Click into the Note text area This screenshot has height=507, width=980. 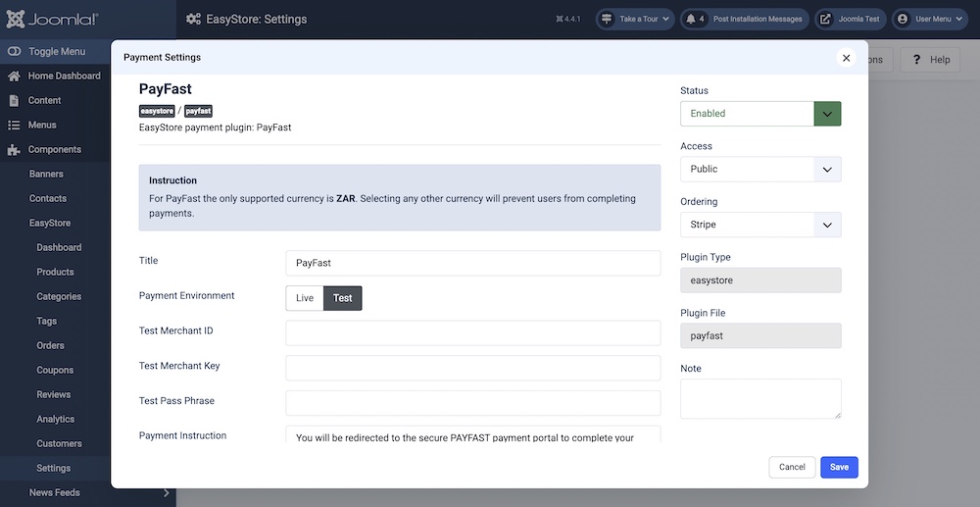coord(760,399)
